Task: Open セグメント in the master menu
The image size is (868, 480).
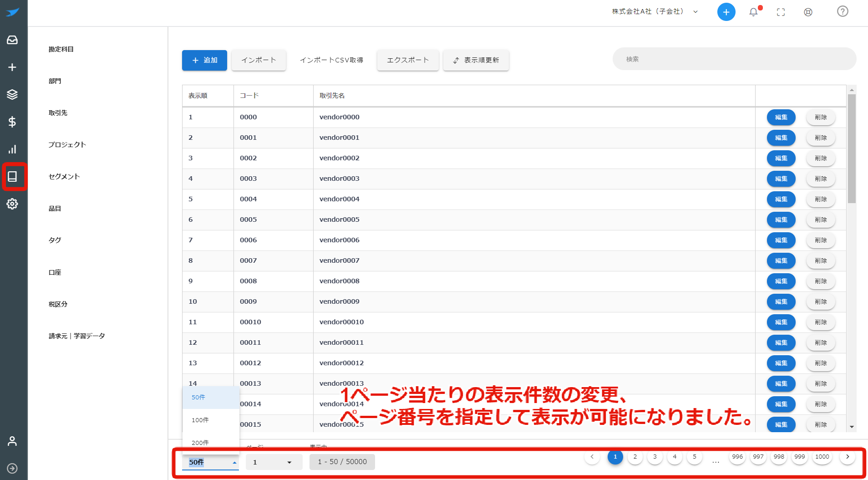Action: click(x=64, y=177)
